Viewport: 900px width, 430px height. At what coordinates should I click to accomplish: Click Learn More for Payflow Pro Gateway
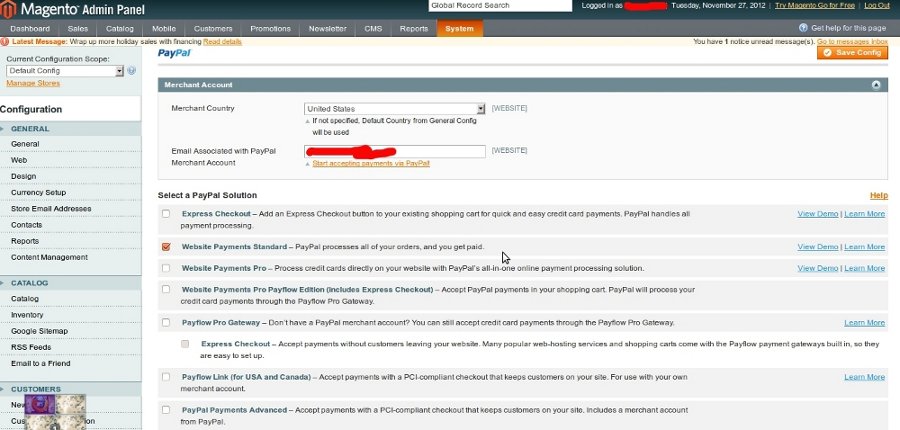tap(864, 323)
